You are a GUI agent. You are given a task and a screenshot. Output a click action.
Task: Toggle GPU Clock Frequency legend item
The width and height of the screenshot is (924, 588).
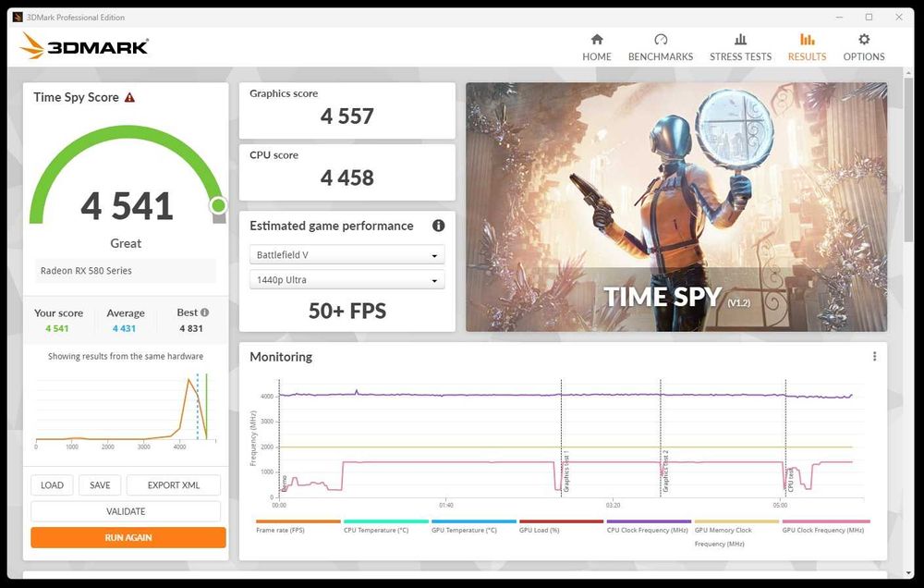pos(825,526)
